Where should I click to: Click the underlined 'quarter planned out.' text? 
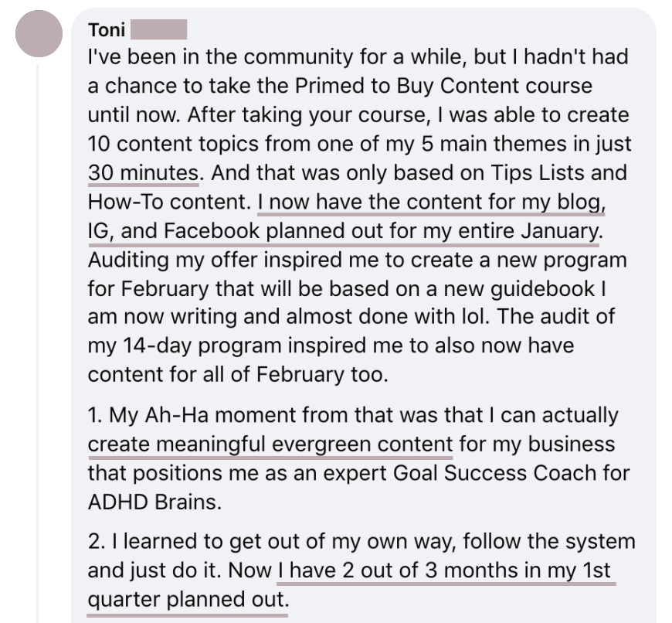pyautogui.click(x=187, y=600)
